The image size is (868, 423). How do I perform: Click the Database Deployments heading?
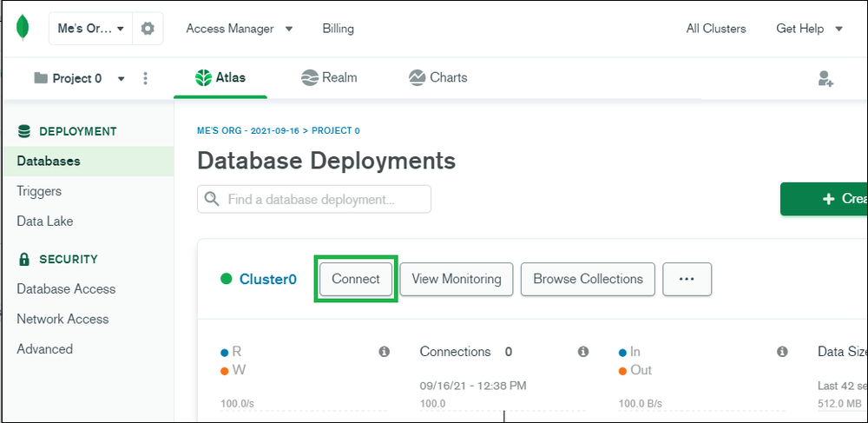coord(326,161)
